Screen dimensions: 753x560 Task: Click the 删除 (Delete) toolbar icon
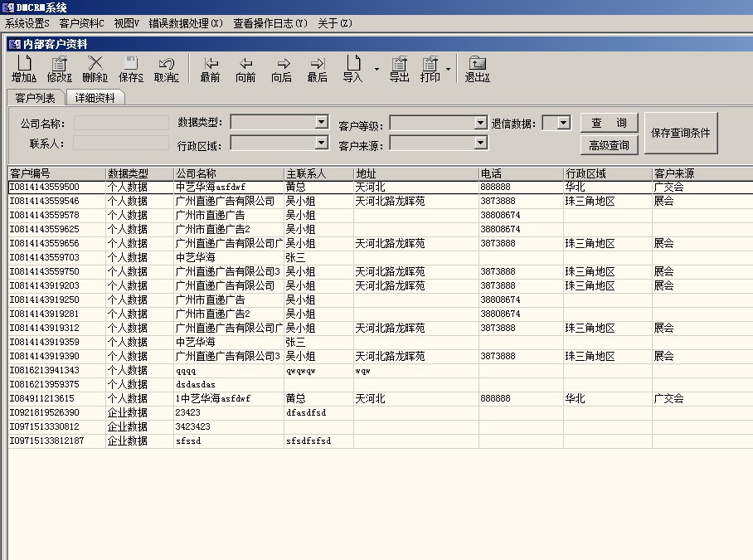[x=94, y=69]
